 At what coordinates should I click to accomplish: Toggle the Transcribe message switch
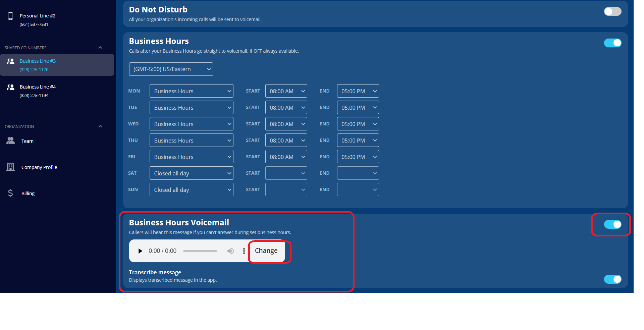coord(612,279)
